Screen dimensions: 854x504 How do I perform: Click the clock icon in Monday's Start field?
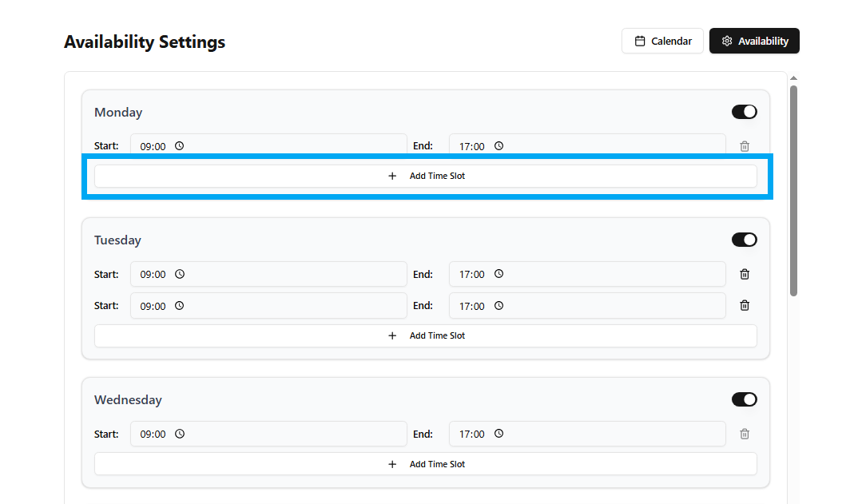pyautogui.click(x=180, y=146)
